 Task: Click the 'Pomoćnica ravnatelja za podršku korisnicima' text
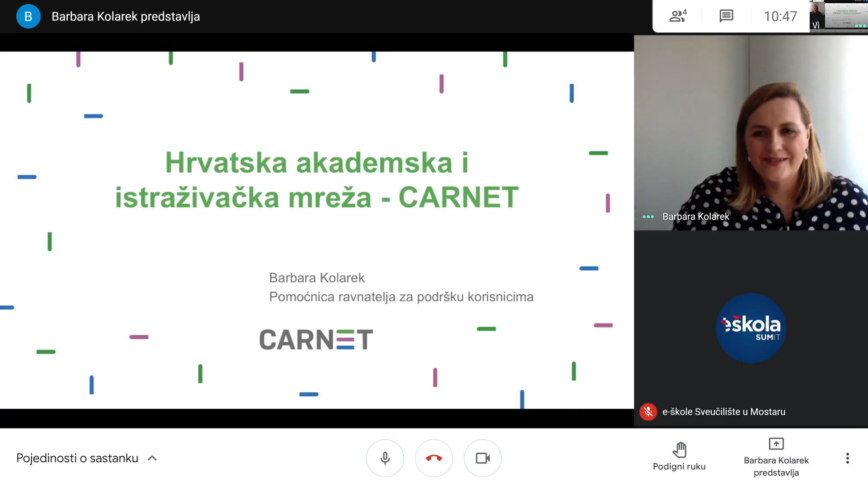[x=401, y=297]
